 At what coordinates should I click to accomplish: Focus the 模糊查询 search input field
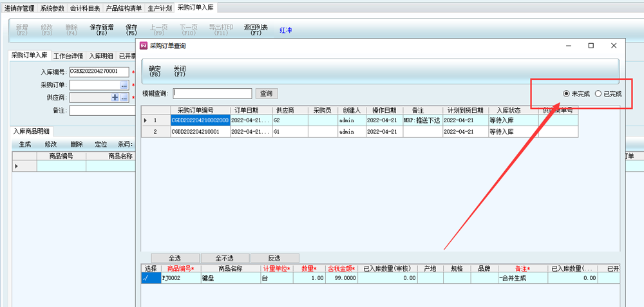pos(213,94)
